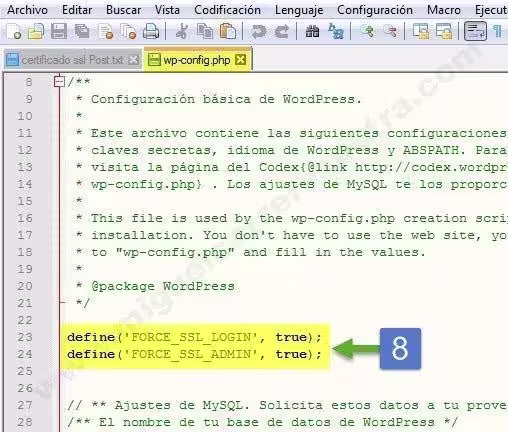Close the current document toolbar icon
This screenshot has height=432, width=508.
105,32
